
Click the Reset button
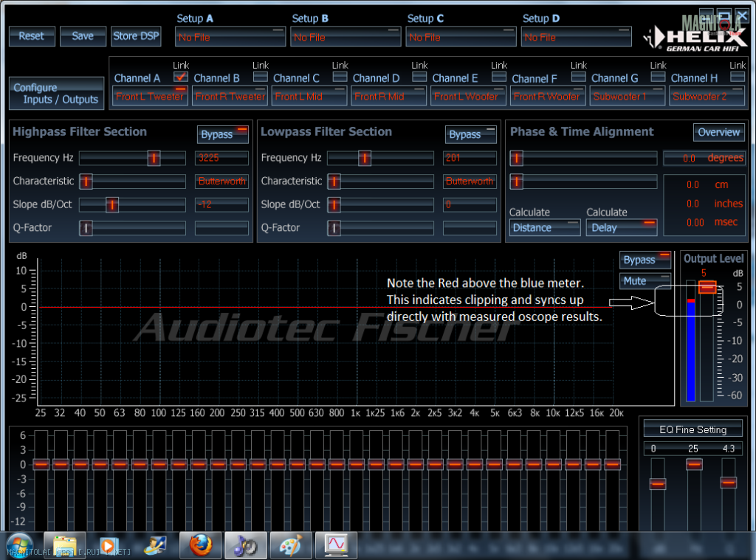tap(32, 36)
